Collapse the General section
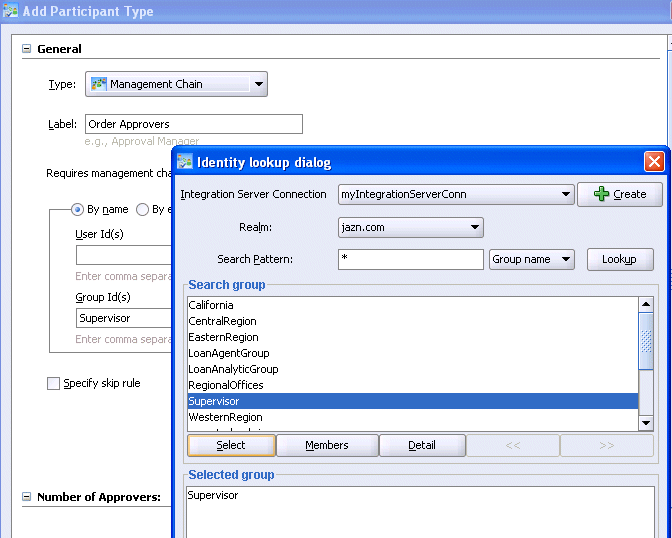Screen dimensions: 672x538 point(27,48)
